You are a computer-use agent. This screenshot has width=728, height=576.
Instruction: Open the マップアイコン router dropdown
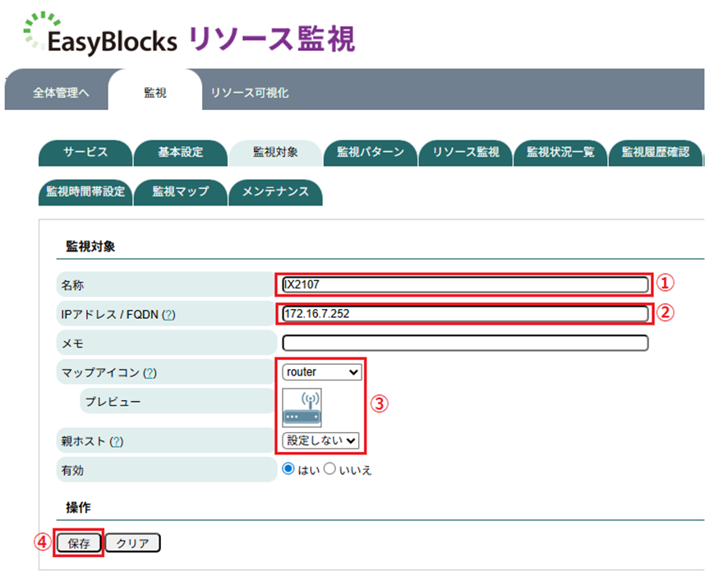point(321,372)
